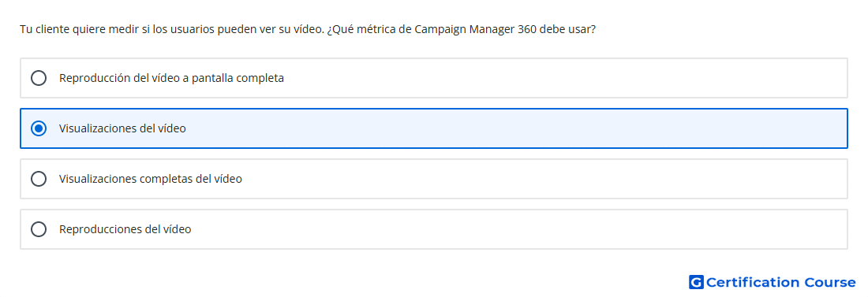Click empty area of the first answer box
Screen dimensions: 868x297
click(554, 78)
